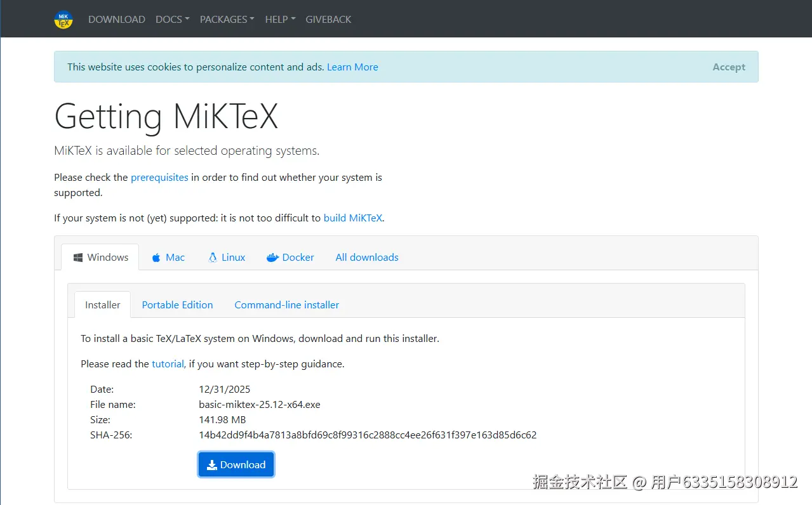Follow the Learn More cookie link
Image resolution: width=812 pixels, height=505 pixels.
point(352,67)
